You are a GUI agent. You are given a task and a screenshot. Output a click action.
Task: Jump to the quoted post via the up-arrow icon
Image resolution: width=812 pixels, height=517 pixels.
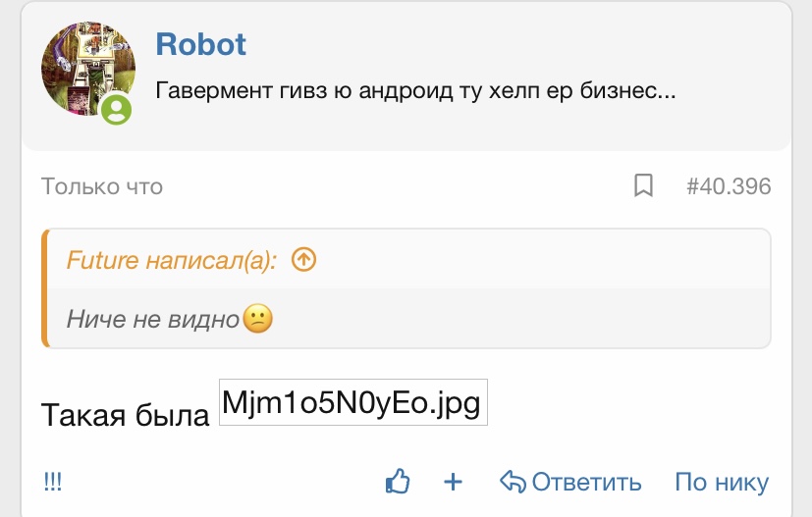click(304, 260)
